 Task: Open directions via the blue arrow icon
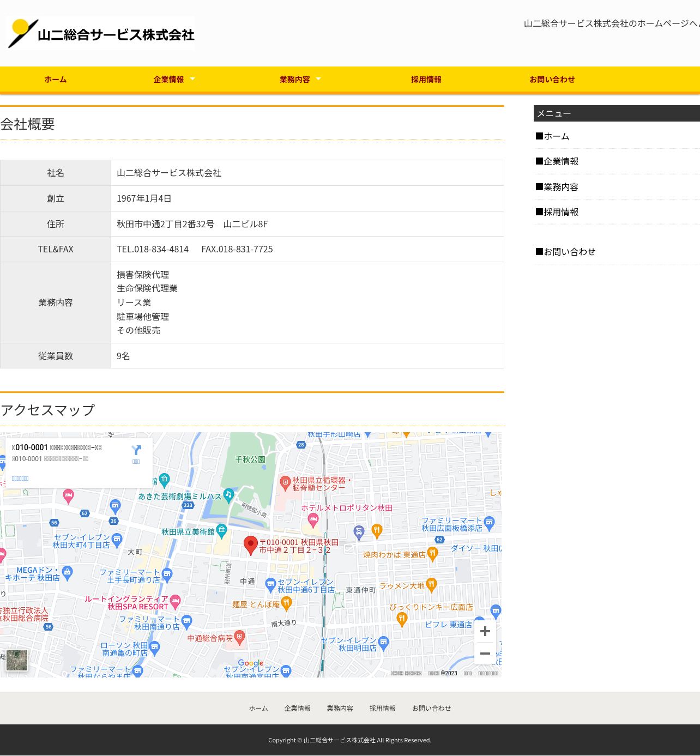136,451
